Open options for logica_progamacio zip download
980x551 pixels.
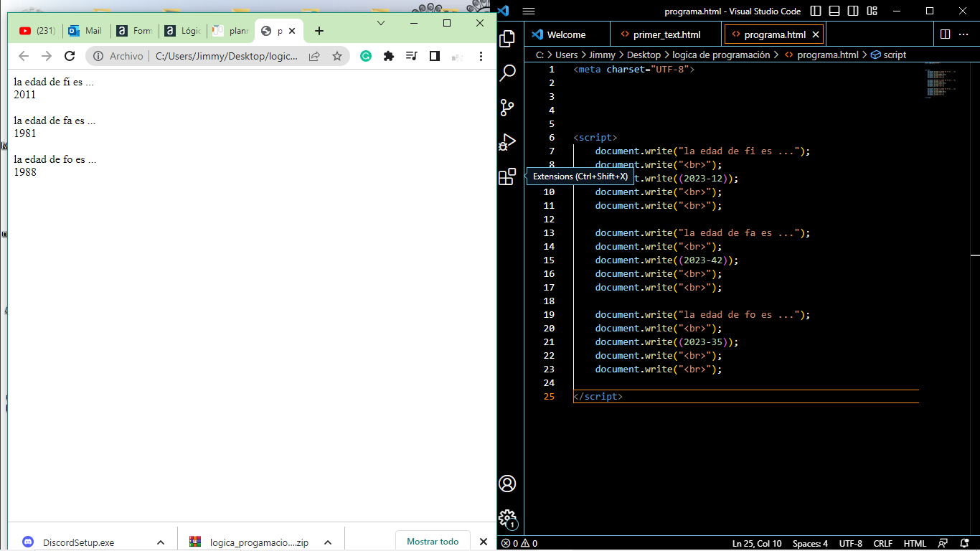coord(328,542)
